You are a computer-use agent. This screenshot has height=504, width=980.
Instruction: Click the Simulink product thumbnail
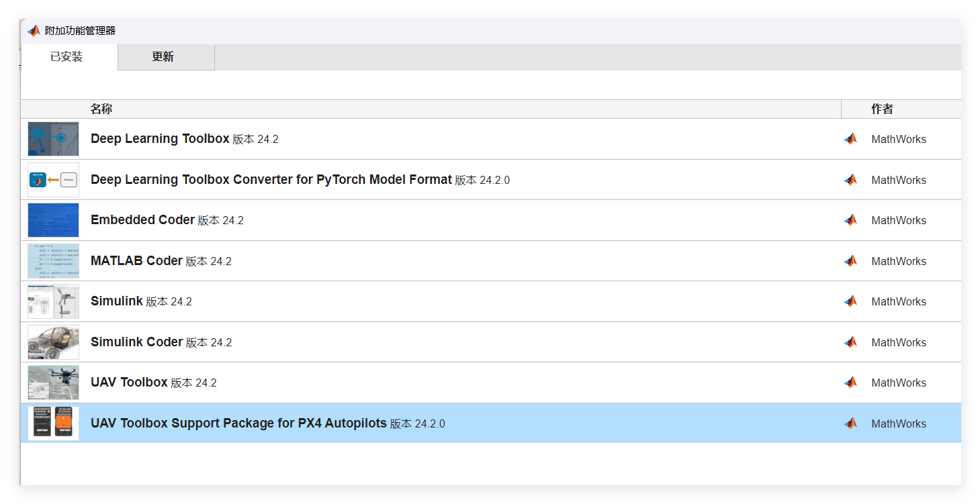(53, 301)
